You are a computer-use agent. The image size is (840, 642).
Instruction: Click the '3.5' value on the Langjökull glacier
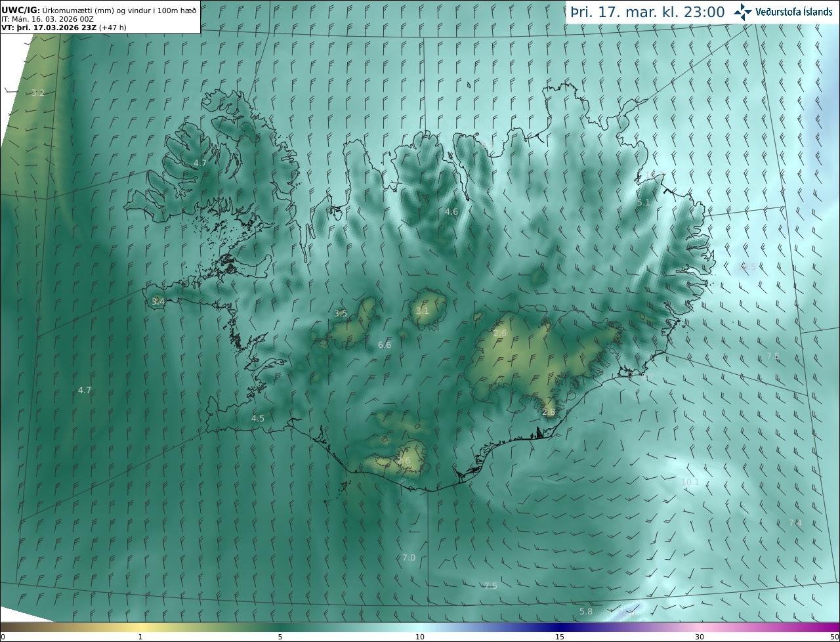[341, 313]
